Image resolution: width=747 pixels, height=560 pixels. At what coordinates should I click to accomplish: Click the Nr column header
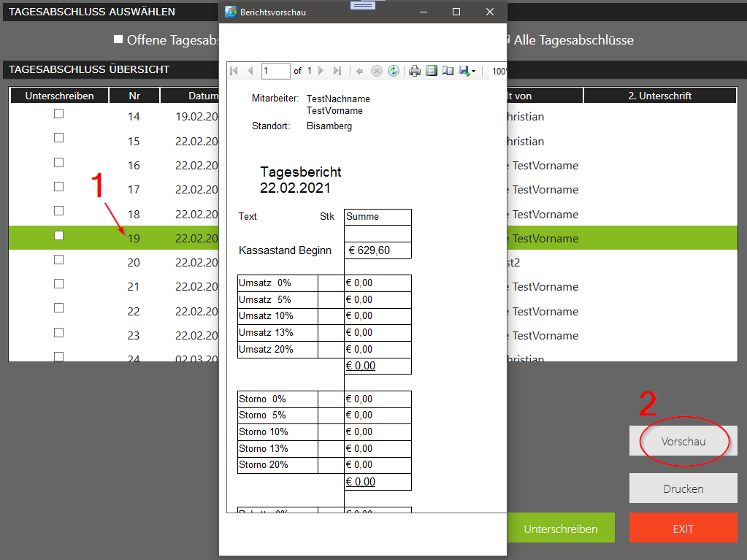pos(134,96)
